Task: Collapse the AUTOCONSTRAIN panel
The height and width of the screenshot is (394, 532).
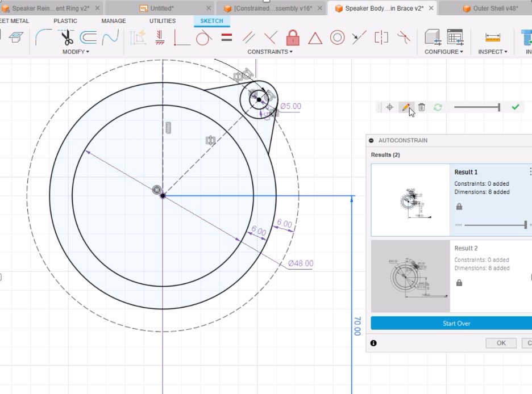Action: 372,140
